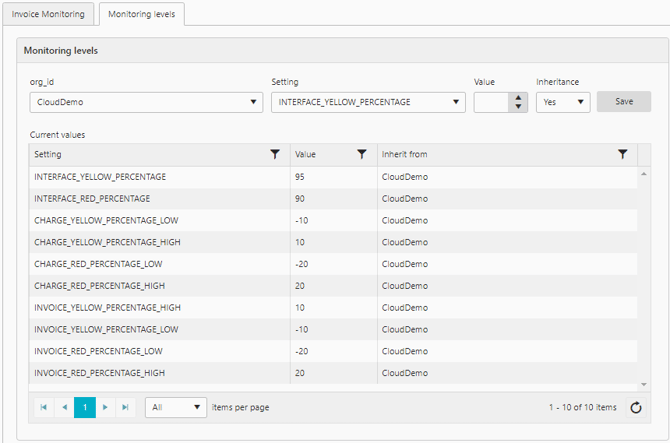
Task: Go to the first page of results
Action: point(44,408)
